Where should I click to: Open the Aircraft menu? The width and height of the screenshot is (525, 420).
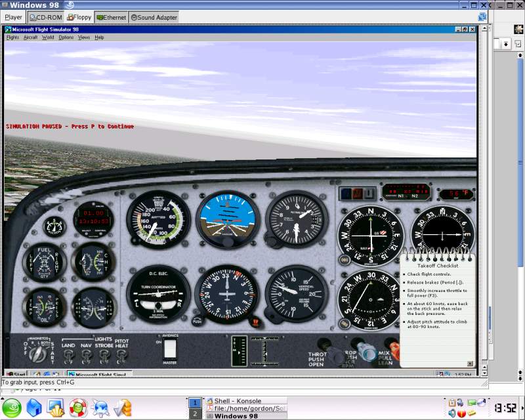click(x=31, y=37)
